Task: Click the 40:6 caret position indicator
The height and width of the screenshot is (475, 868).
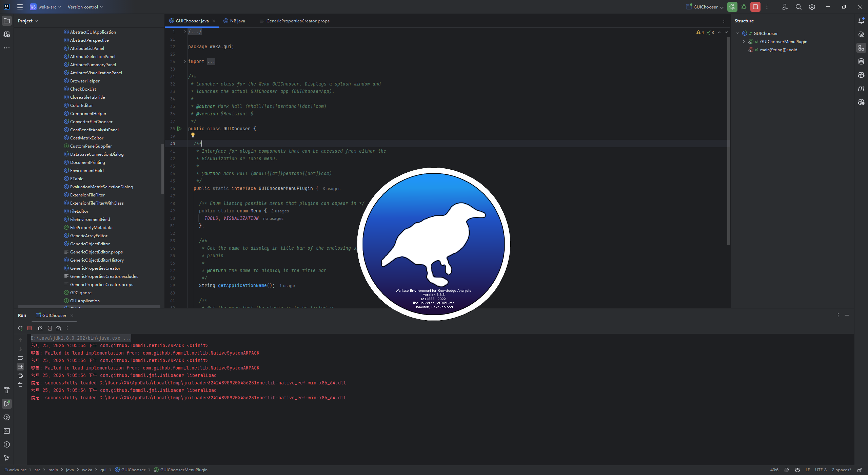Action: [774, 470]
